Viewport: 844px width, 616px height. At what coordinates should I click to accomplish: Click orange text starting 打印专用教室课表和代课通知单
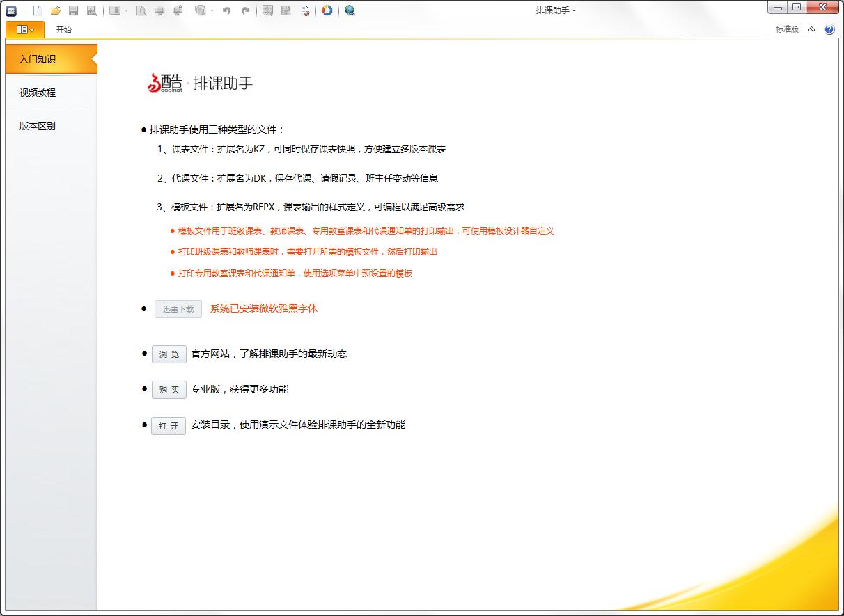click(x=295, y=274)
